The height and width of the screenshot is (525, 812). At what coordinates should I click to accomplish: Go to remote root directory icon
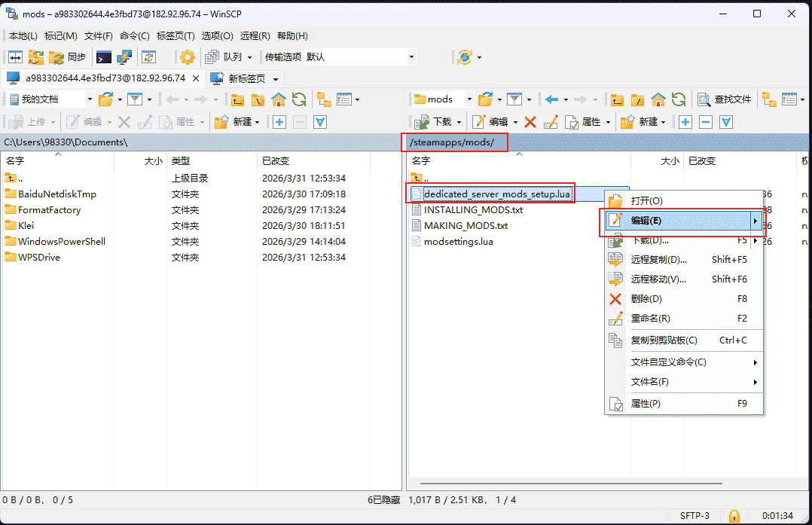[x=637, y=99]
